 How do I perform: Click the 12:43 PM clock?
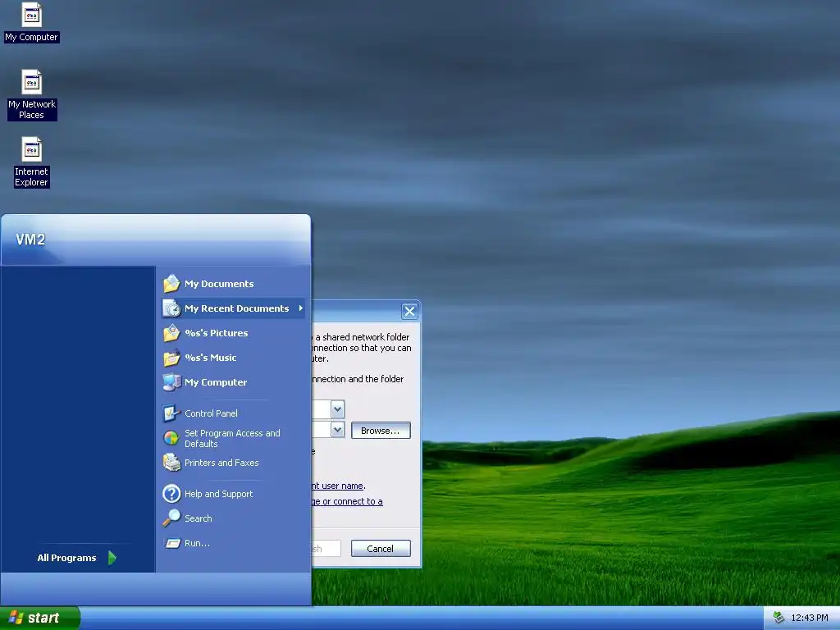(810, 618)
